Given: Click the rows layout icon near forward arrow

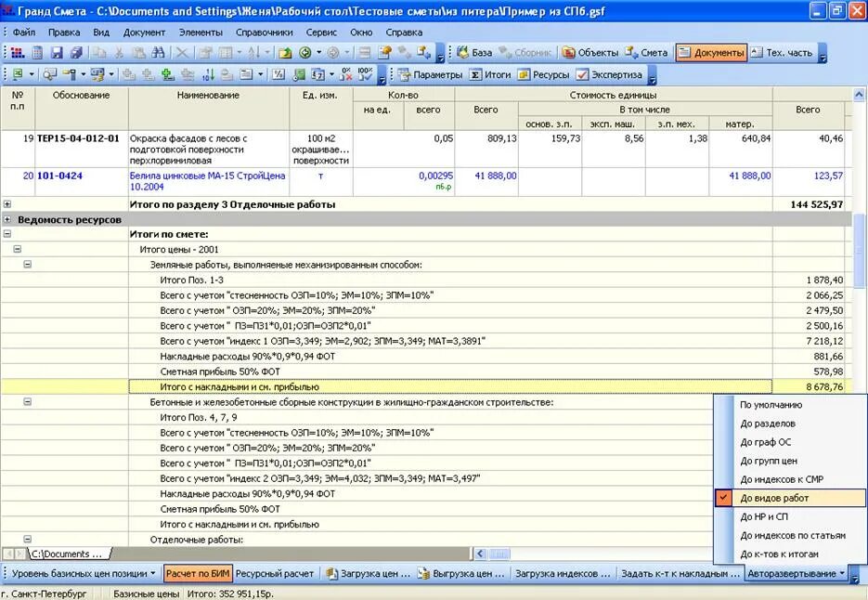Looking at the screenshot, I should (x=365, y=53).
